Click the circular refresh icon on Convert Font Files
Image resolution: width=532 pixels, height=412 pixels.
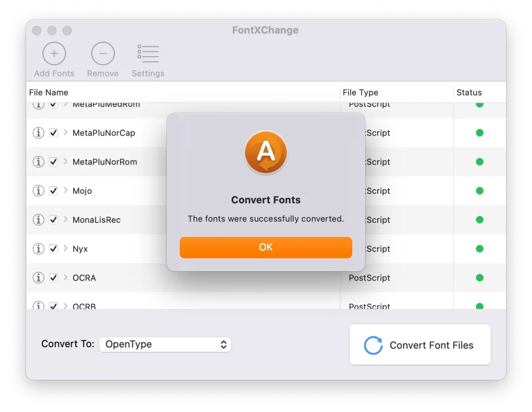373,344
